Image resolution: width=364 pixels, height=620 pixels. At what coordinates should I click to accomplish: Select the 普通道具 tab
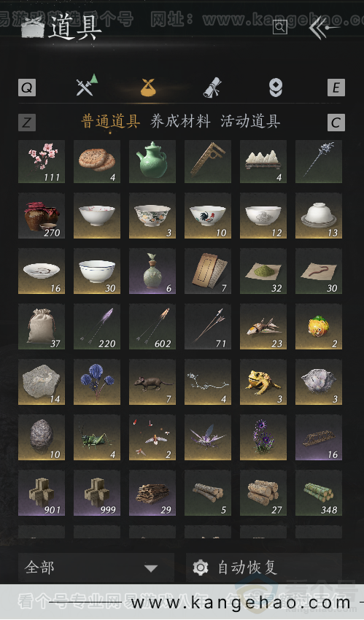click(111, 121)
